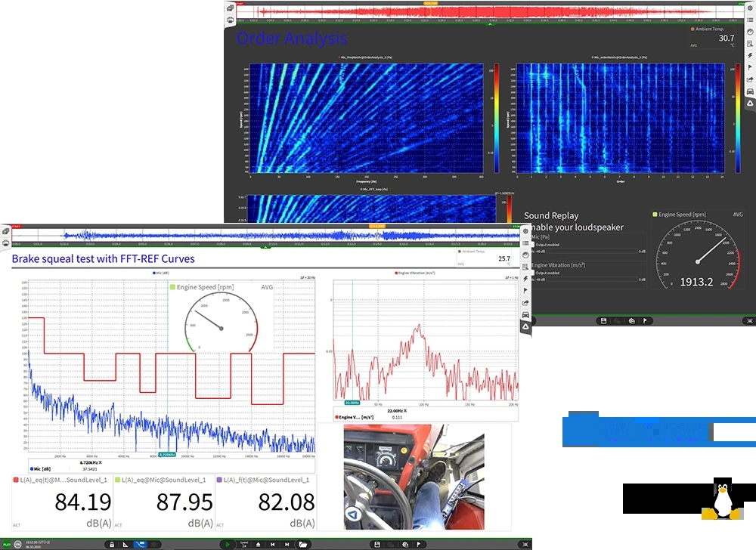756x550 pixels.
Task: Click the tractor cabin video thumbnail
Action: click(x=414, y=477)
